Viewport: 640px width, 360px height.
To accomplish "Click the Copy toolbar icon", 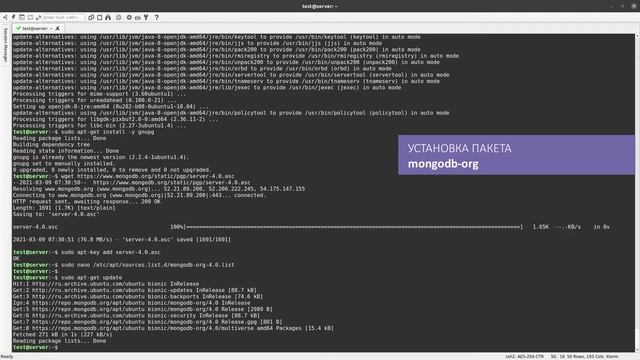I will [x=91, y=18].
